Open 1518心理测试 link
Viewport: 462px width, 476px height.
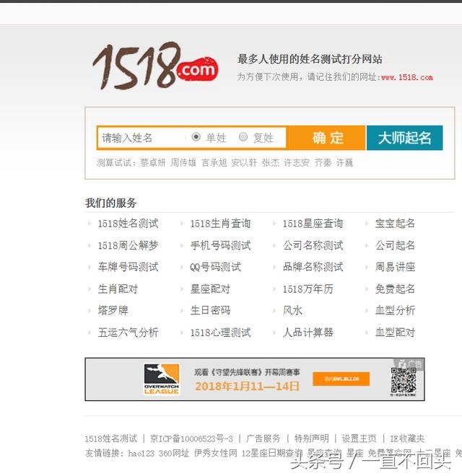coord(220,332)
